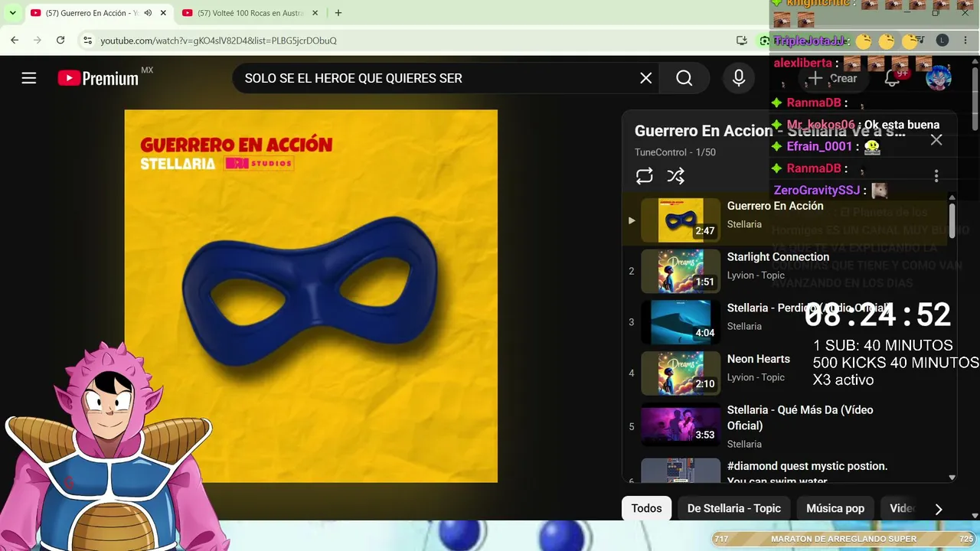Close the Guerrero En Acción tab
This screenshot has height=551, width=980.
point(163,13)
